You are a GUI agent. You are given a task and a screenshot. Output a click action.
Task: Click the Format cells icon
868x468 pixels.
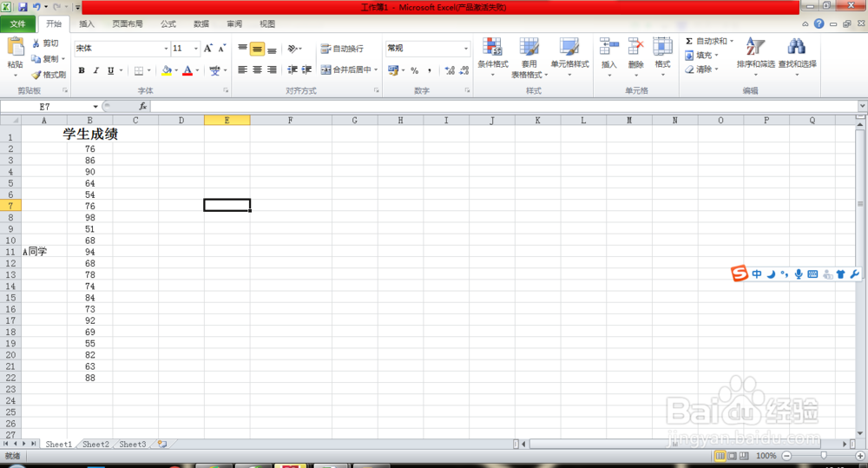(x=662, y=48)
